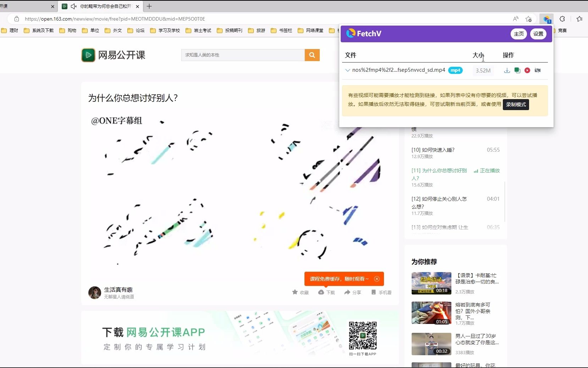This screenshot has height=368, width=588.
Task: Open the 理财 bookmarks folder
Action: click(x=10, y=31)
